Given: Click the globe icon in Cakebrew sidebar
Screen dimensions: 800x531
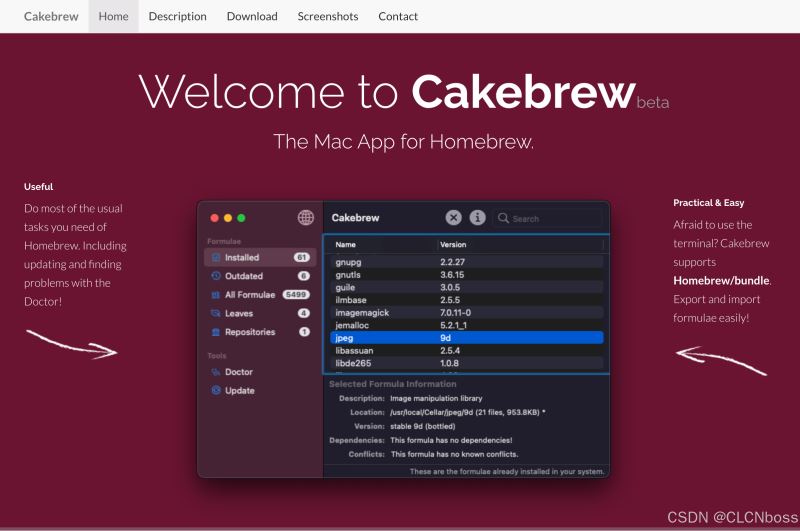Looking at the screenshot, I should tap(306, 218).
